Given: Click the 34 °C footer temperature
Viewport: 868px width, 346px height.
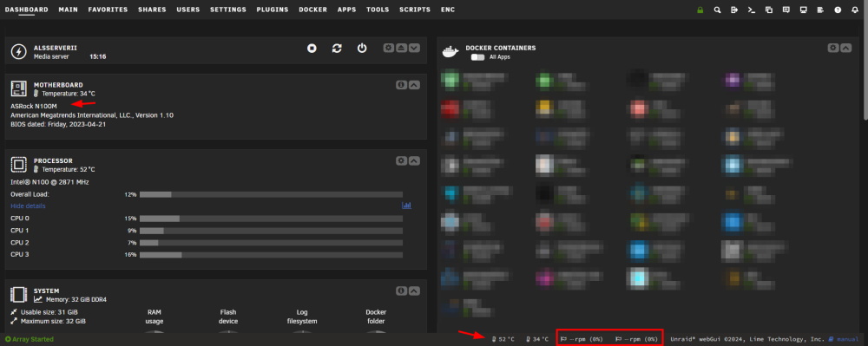Looking at the screenshot, I should (537, 339).
